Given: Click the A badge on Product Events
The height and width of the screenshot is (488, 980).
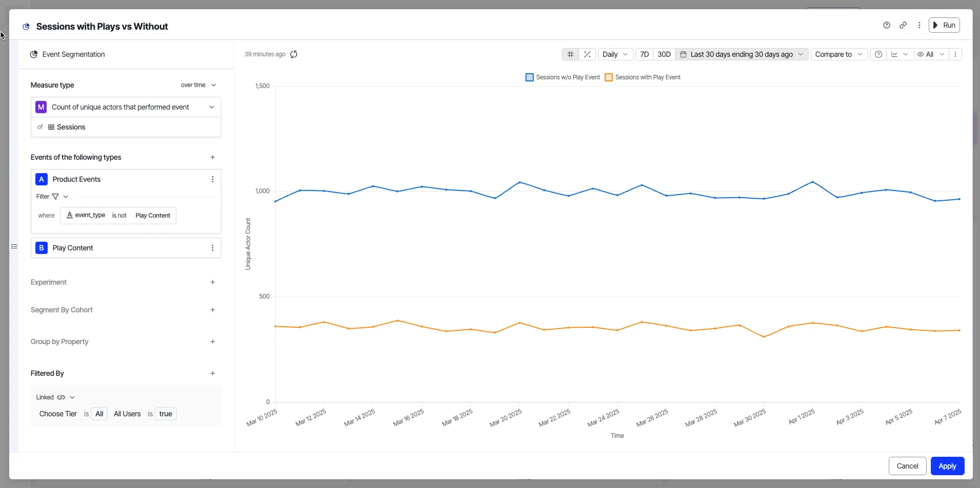Looking at the screenshot, I should 42,179.
